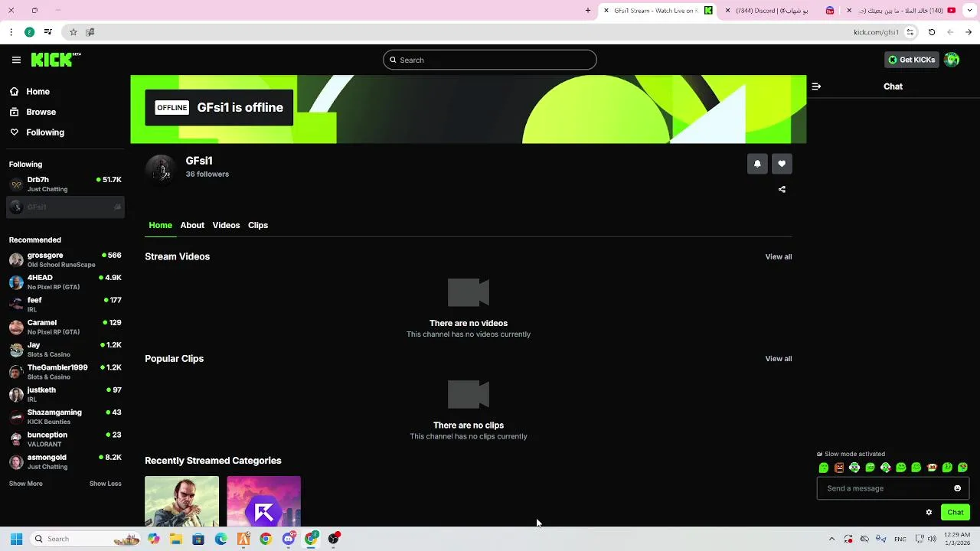Viewport: 980px width, 551px height.
Task: Open the user avatar menu
Action: coord(952,60)
